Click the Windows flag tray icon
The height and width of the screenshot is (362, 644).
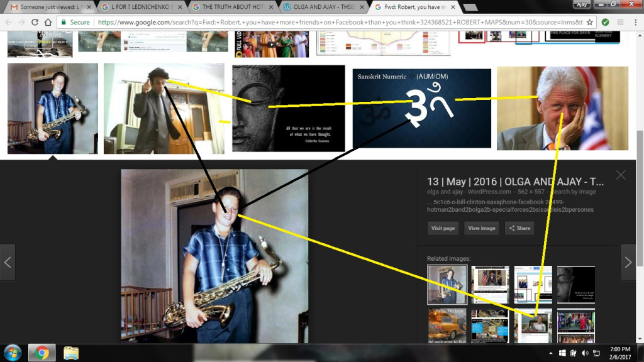[x=562, y=353]
